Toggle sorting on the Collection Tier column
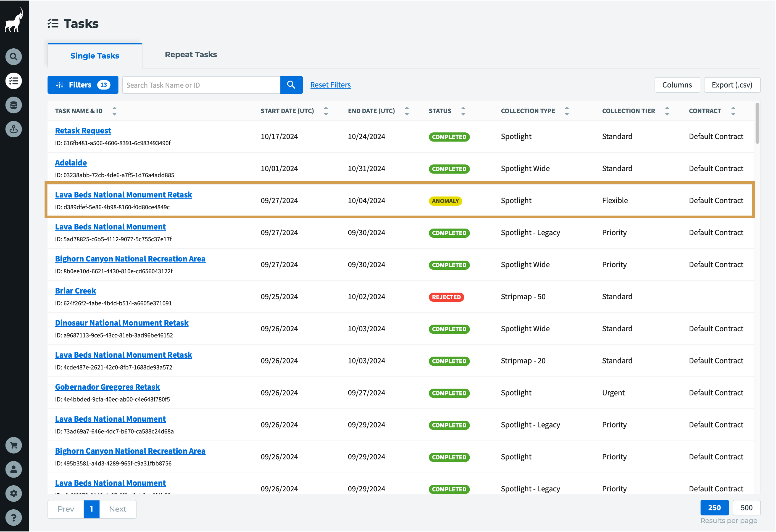The image size is (776, 532). (x=667, y=111)
